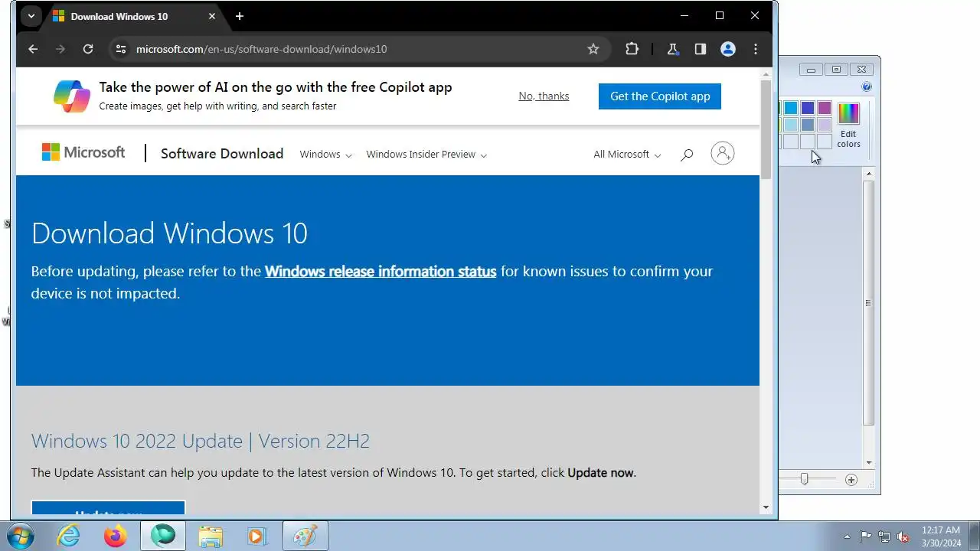Click the browser forward arrow
Image resolution: width=980 pixels, height=551 pixels.
click(x=60, y=49)
